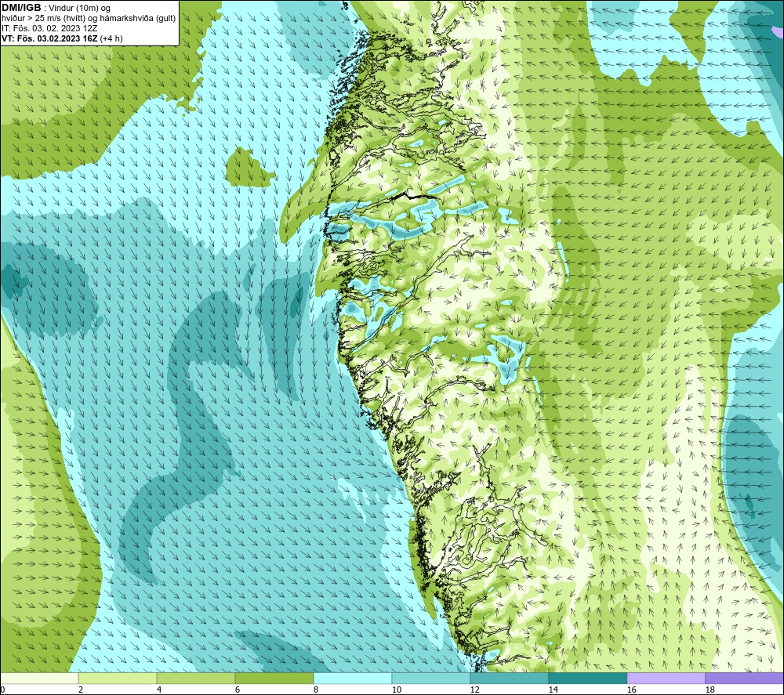
Task: Click the "14" label on the color scale
Action: click(553, 690)
